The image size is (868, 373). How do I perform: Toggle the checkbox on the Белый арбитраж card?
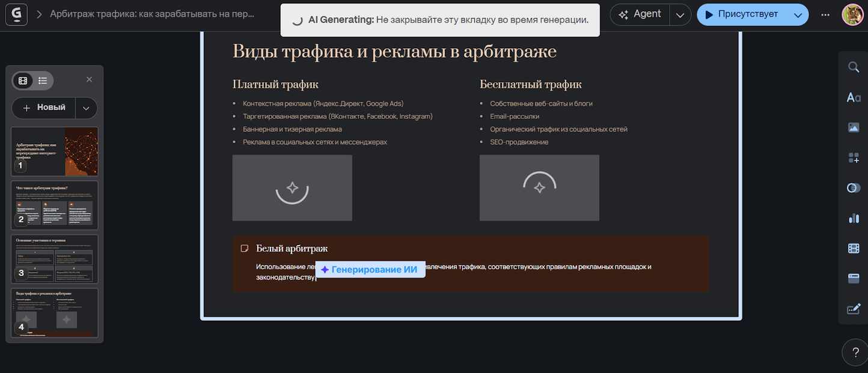[244, 247]
